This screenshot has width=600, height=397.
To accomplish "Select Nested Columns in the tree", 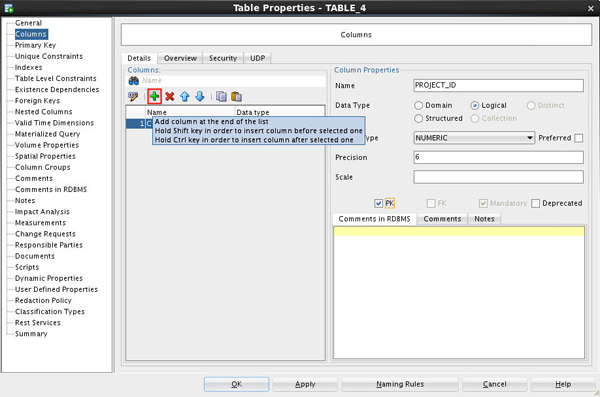I will (x=43, y=112).
